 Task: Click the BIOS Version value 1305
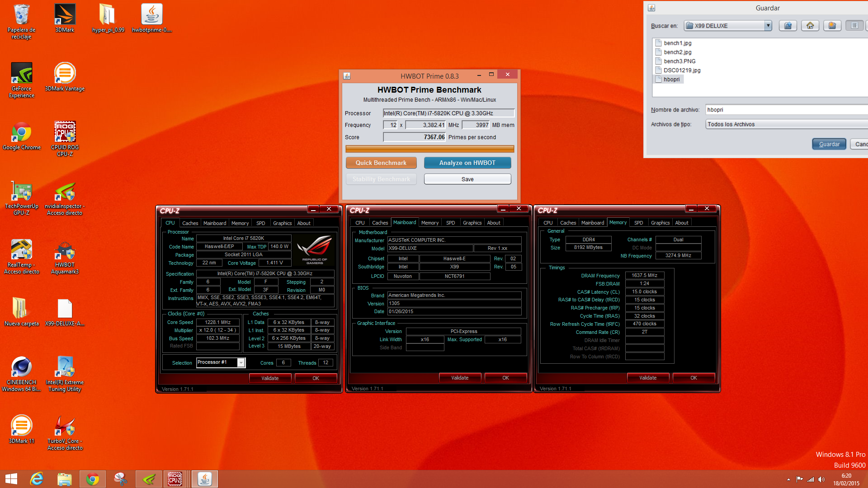tap(454, 304)
